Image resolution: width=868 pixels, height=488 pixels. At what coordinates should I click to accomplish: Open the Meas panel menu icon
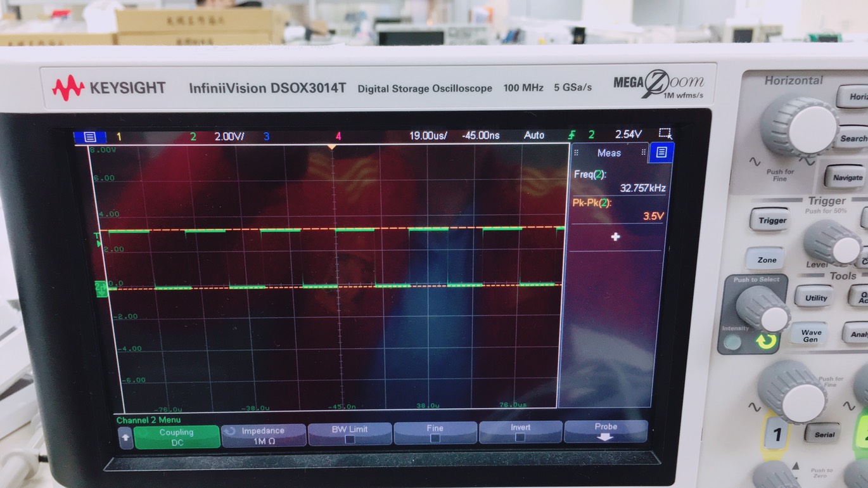click(x=661, y=153)
